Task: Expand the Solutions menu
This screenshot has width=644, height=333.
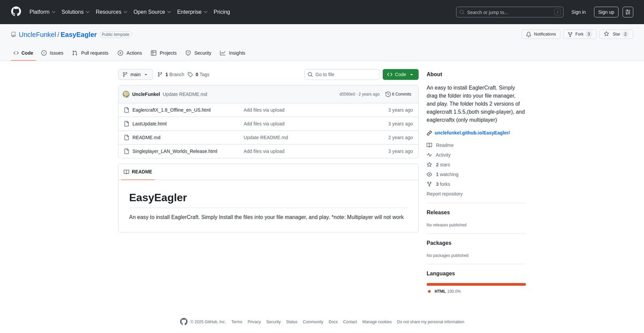Action: [76, 12]
